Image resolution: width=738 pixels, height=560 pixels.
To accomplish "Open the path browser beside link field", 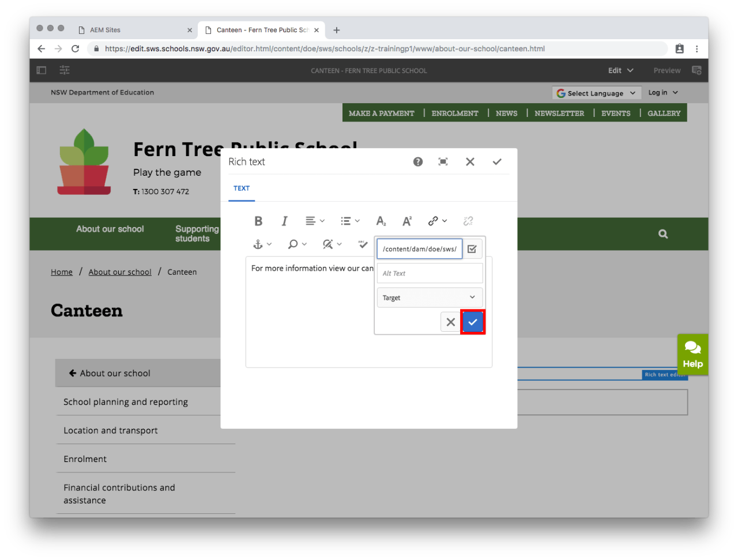I will 472,249.
